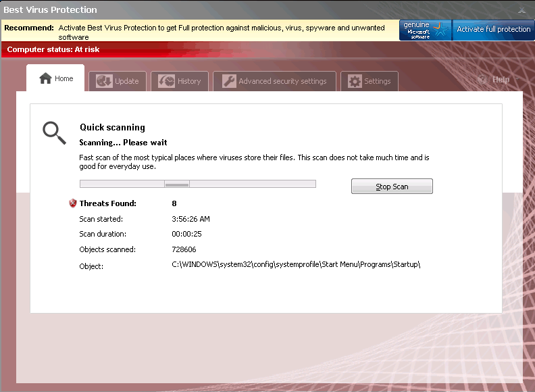
Task: Click the scan progress bar
Action: (x=197, y=184)
